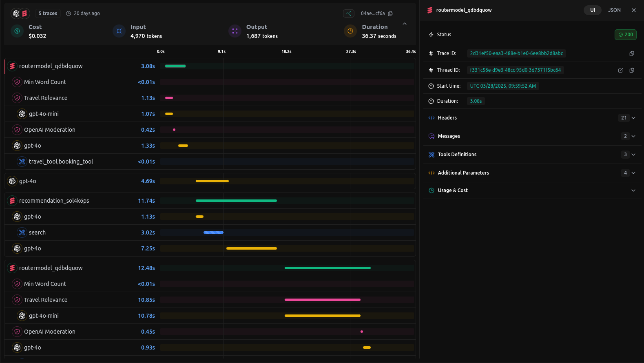Select the first Travel Relevance guardrail row
Viewport: 644px width, 363px height.
(x=46, y=98)
